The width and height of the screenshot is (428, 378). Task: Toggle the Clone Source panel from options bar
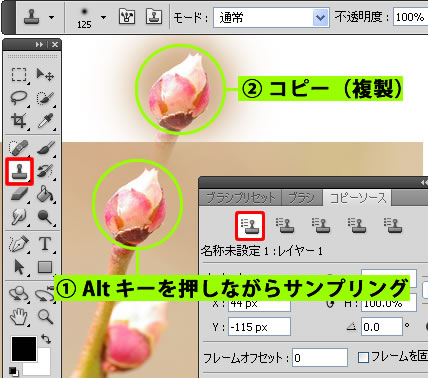pos(154,16)
